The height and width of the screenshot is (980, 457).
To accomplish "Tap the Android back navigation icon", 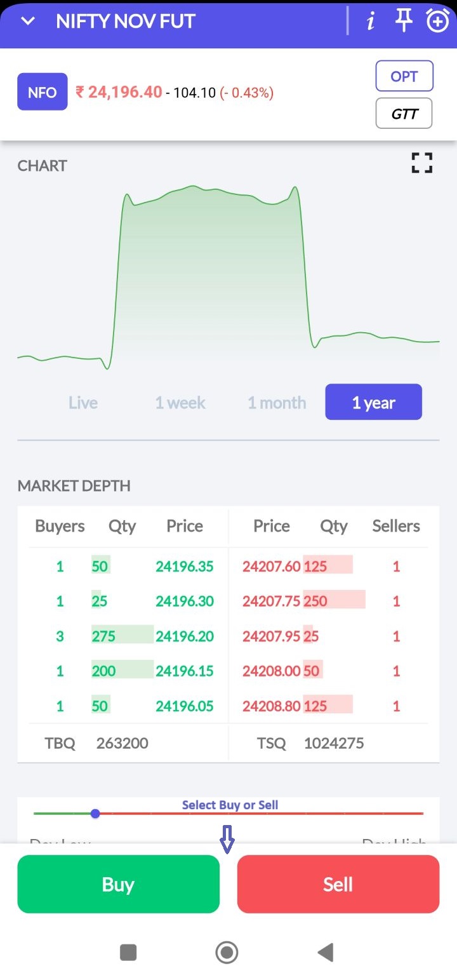I will [326, 952].
